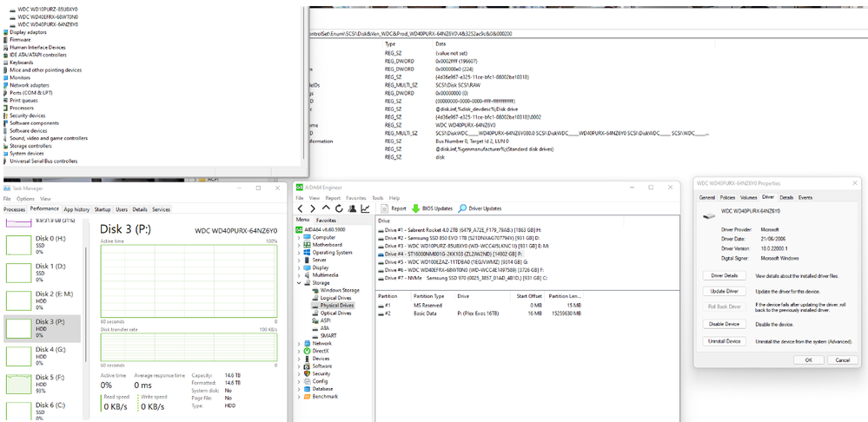The image size is (868, 422).
Task: Refresh the AIDA64 page
Action: coord(339,208)
